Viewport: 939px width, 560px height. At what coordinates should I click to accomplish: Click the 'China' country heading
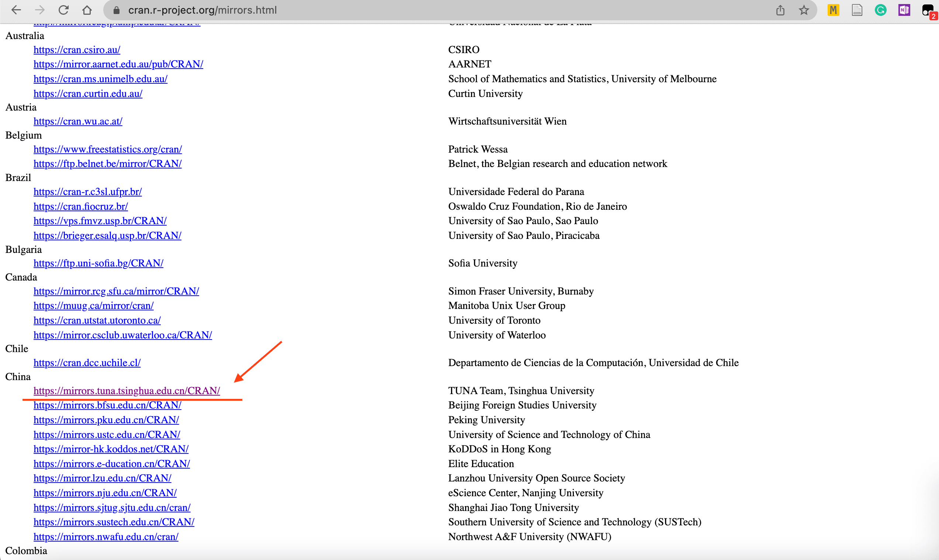pyautogui.click(x=18, y=377)
